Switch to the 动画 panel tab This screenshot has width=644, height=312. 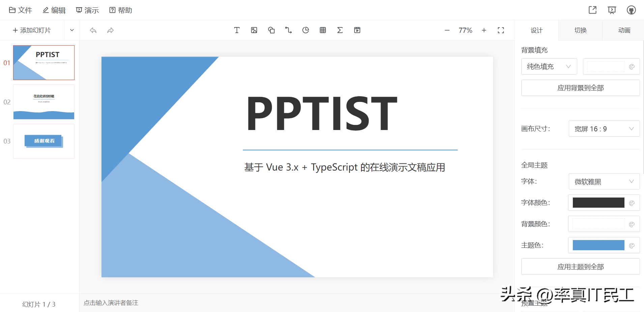pyautogui.click(x=623, y=30)
